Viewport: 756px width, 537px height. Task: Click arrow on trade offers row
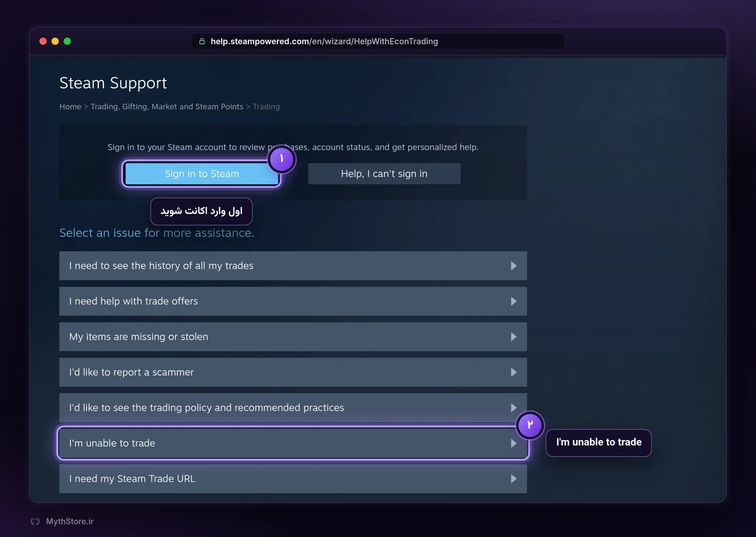coord(514,301)
